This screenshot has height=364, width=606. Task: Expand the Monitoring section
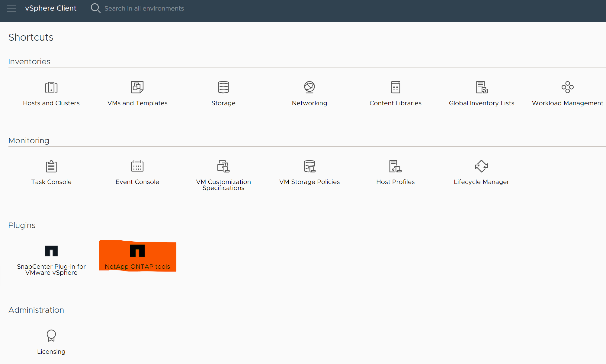click(x=29, y=140)
